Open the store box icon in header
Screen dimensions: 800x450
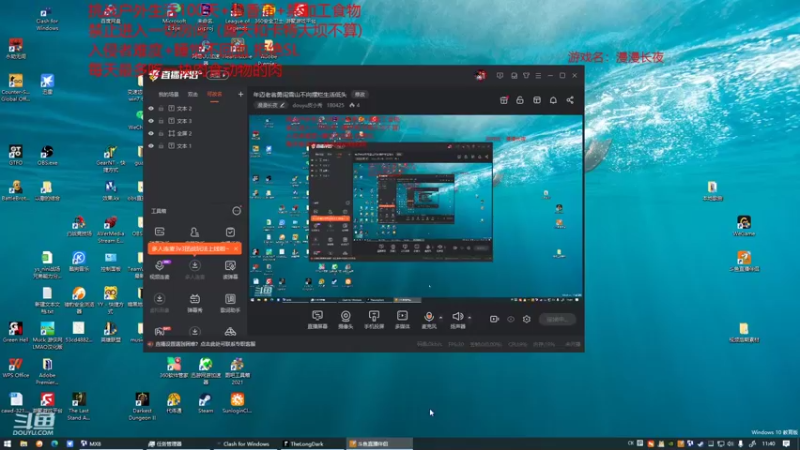[537, 100]
